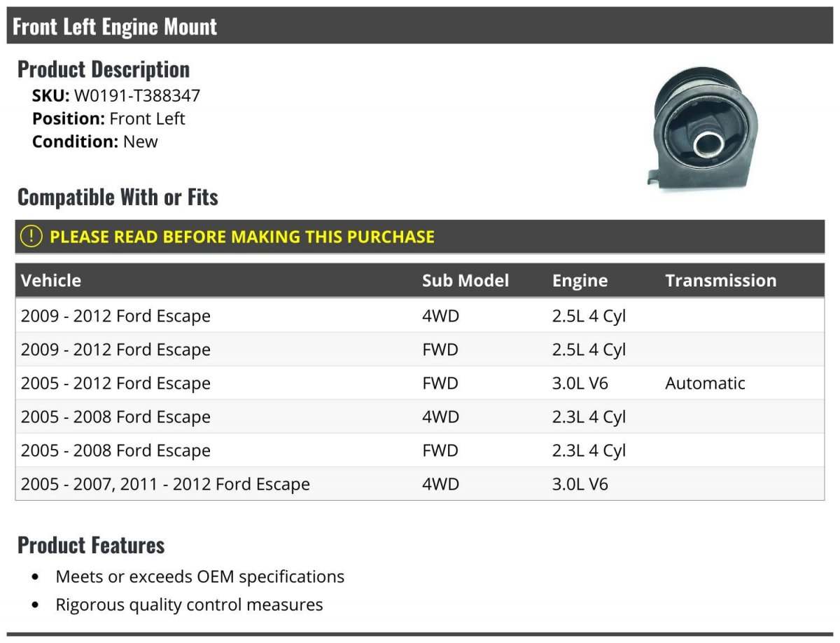Click the 2005 - 2012 Ford Escape row

click(420, 383)
